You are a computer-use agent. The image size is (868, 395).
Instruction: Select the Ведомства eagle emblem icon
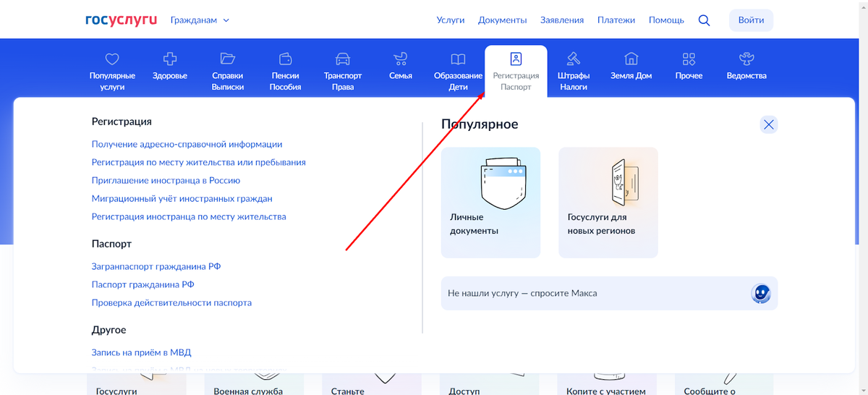tap(746, 59)
